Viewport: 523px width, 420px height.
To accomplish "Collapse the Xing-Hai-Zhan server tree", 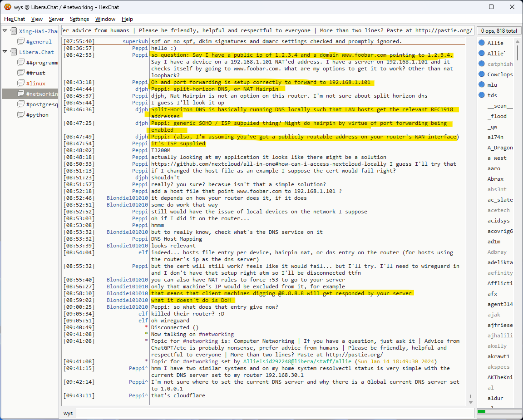I will [x=5, y=31].
